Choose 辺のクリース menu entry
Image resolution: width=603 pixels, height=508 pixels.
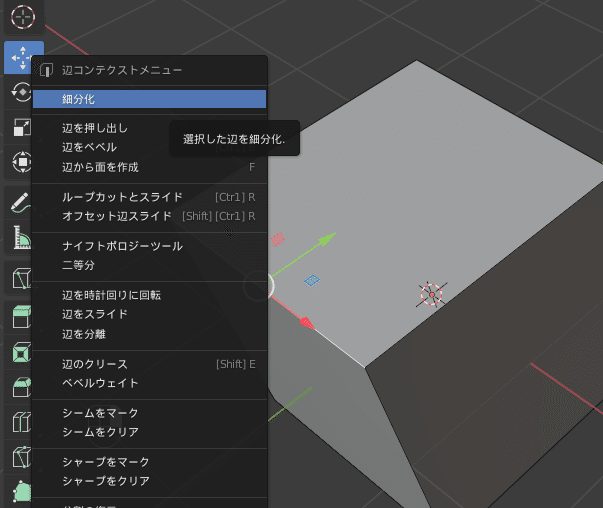(149, 364)
